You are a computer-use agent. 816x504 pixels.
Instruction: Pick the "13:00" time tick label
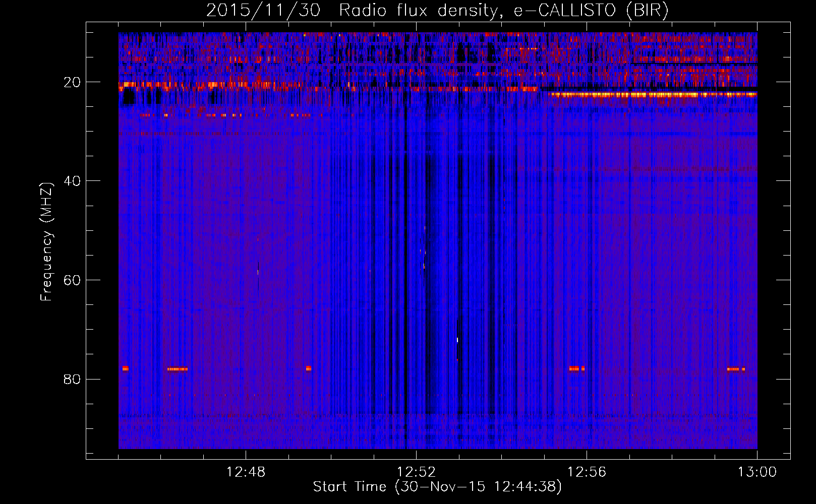point(757,472)
